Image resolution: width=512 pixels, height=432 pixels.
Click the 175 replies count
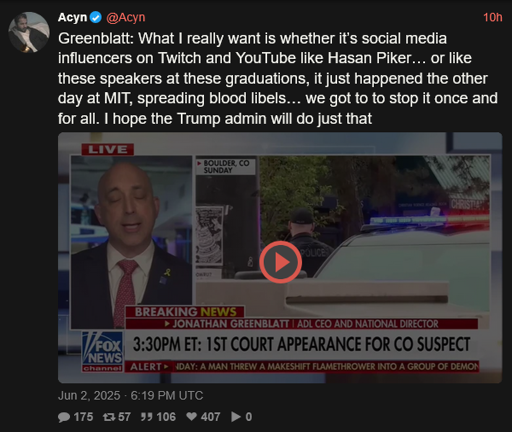point(83,417)
